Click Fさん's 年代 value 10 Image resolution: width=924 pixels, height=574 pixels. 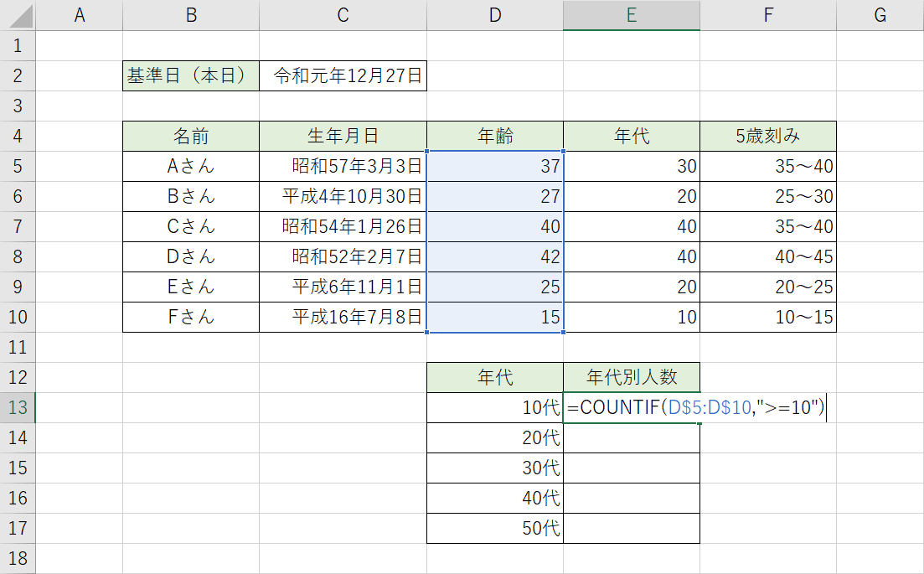632,317
